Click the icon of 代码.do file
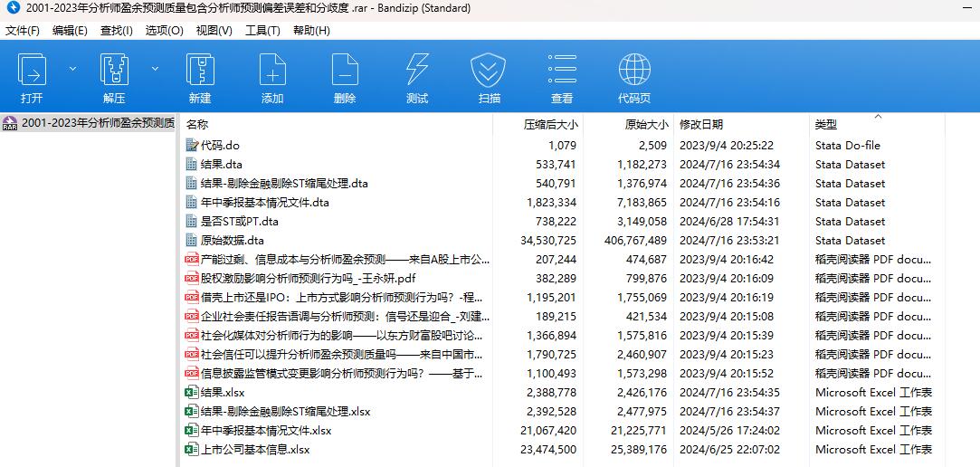This screenshot has height=467, width=980. (192, 145)
